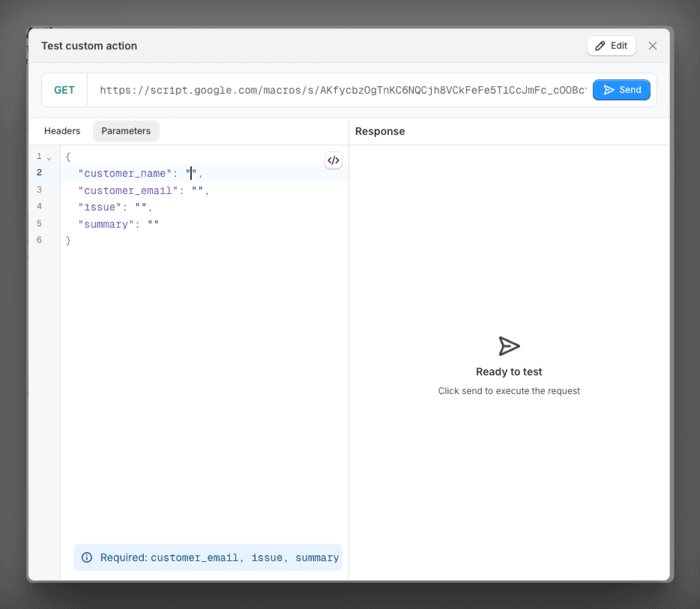Click the Required fields notice text
The image size is (700, 609).
click(x=219, y=557)
